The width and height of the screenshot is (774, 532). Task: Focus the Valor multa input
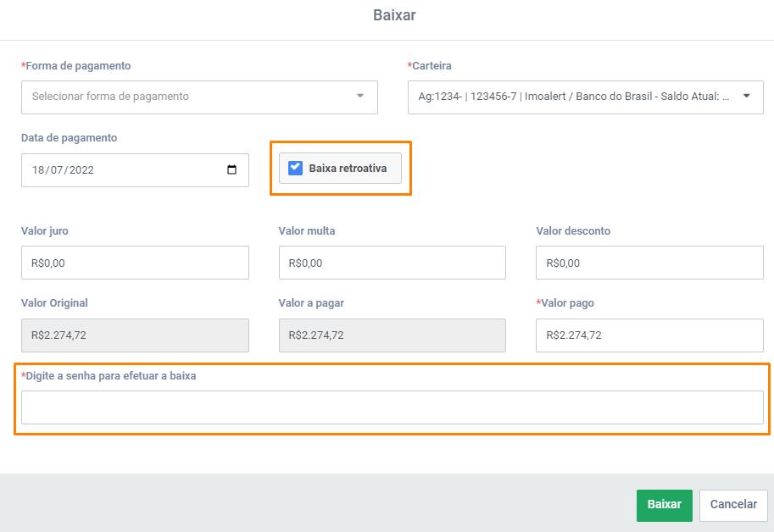[x=392, y=263]
